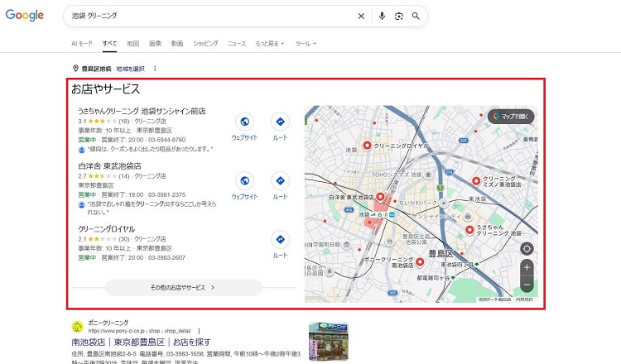Screen dimensions: 621x364
Task: Select the すべて tab
Action: [x=109, y=44]
